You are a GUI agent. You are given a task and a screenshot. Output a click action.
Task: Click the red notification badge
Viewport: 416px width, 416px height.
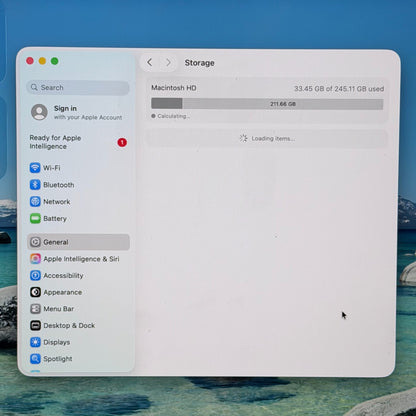[x=122, y=142]
